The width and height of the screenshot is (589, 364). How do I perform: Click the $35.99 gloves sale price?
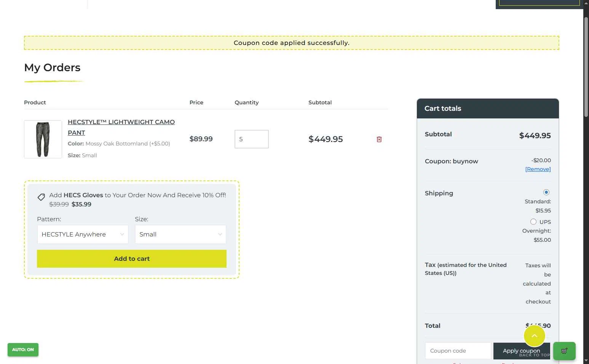(81, 204)
